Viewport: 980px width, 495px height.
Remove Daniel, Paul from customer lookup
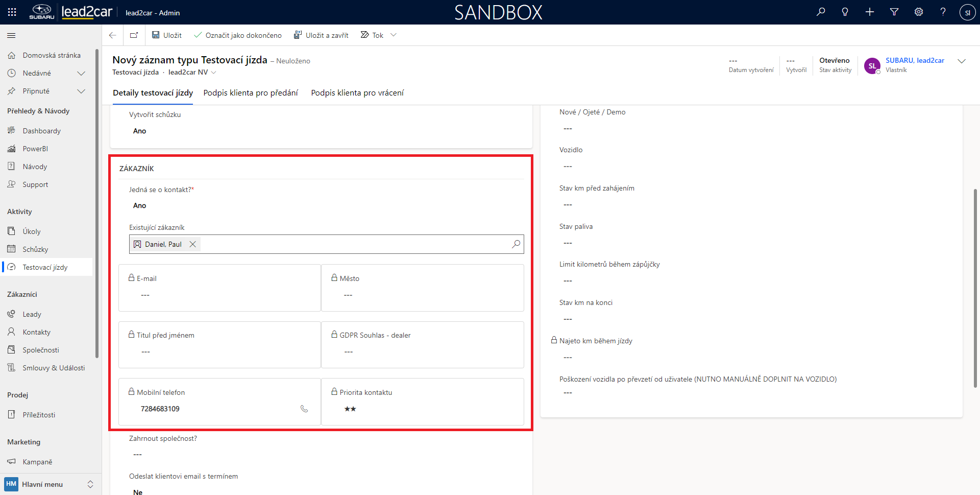(193, 244)
